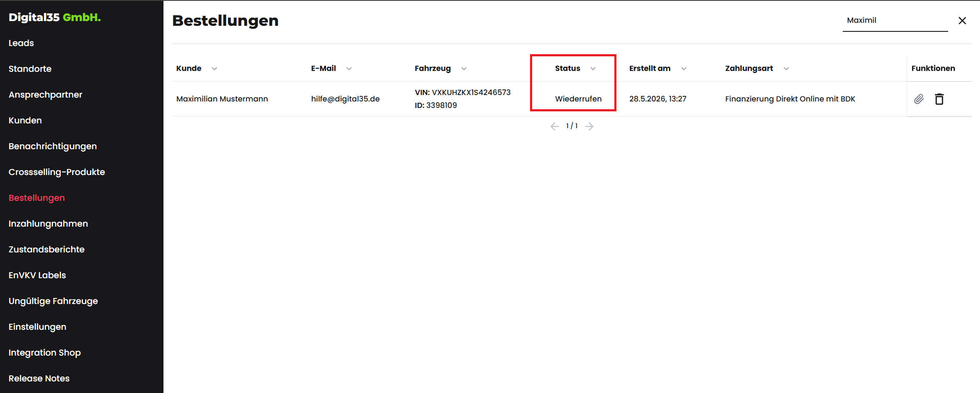The width and height of the screenshot is (980, 393).
Task: Click the Erstellt am column header label
Action: pyautogui.click(x=650, y=68)
